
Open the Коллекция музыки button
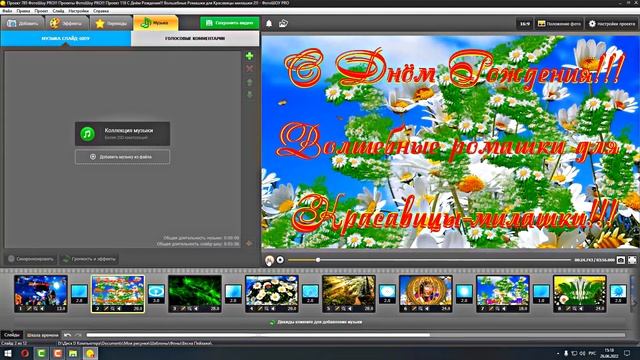pyautogui.click(x=122, y=133)
